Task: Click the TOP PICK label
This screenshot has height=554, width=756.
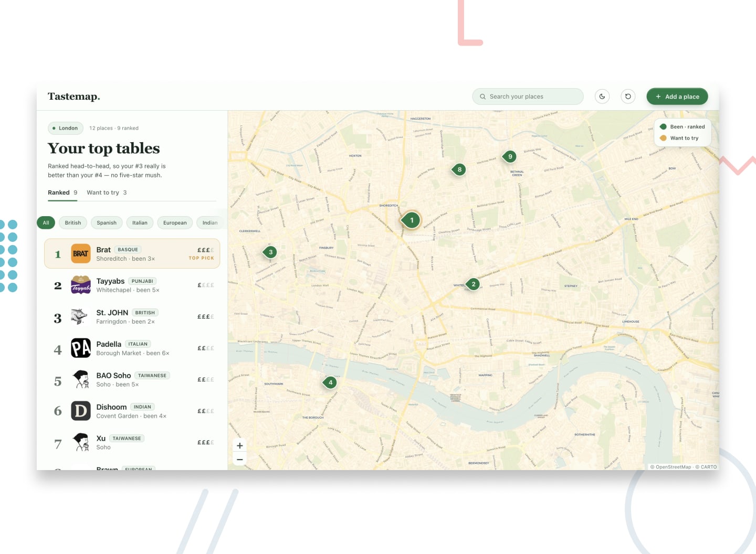Action: (x=202, y=258)
